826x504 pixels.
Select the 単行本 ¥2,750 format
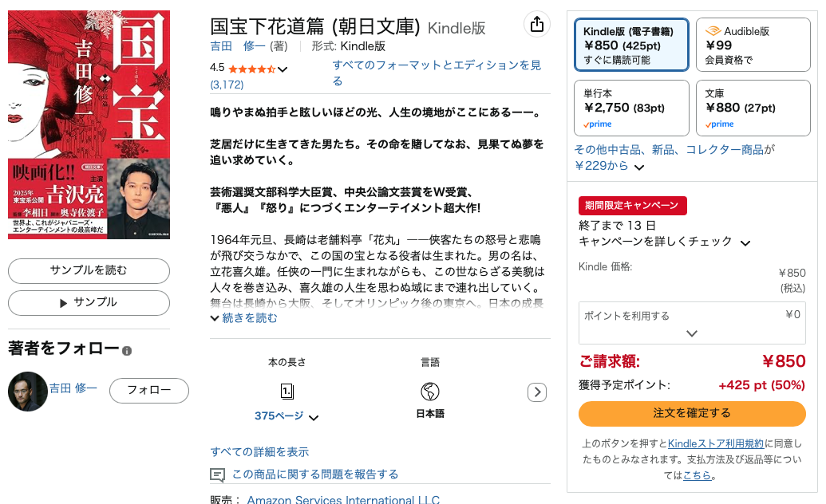coord(631,108)
